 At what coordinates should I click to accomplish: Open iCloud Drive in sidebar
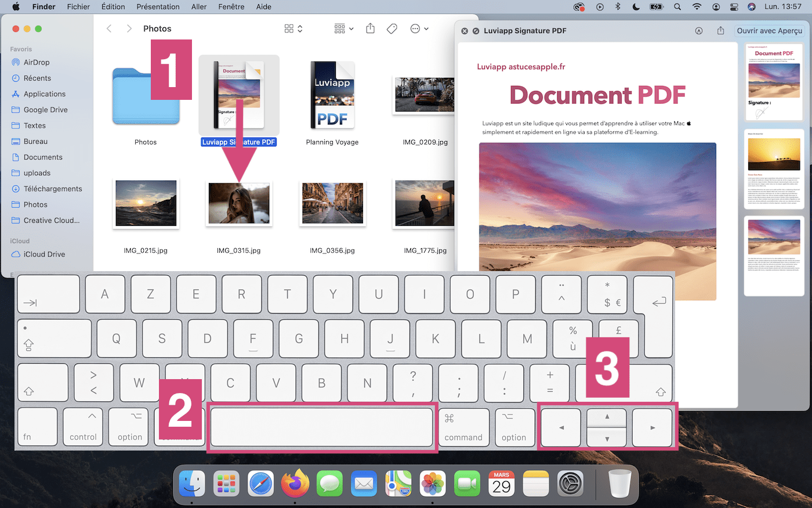[44, 254]
